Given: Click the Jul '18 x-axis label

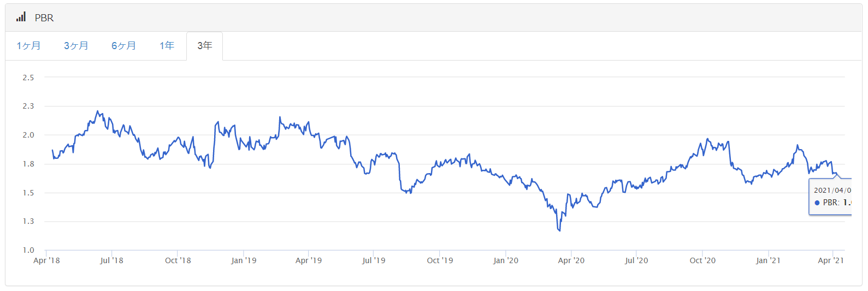Looking at the screenshot, I should point(111,260).
